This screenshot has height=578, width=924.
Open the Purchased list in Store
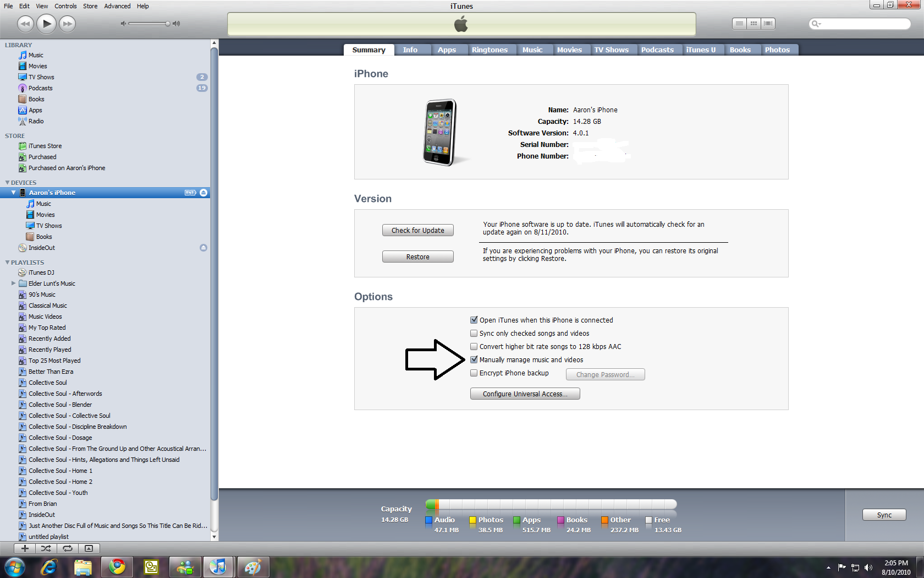(42, 157)
